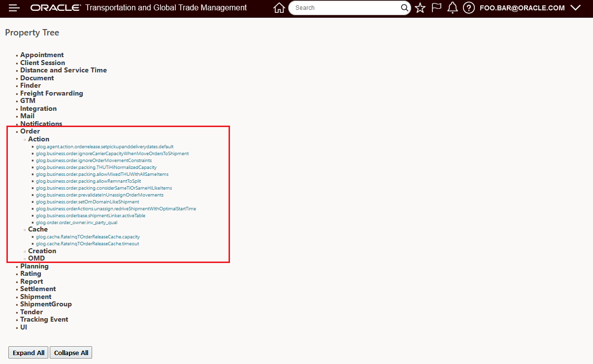Image resolution: width=593 pixels, height=364 pixels.
Task: Expand the Notifications node
Action: click(x=41, y=124)
